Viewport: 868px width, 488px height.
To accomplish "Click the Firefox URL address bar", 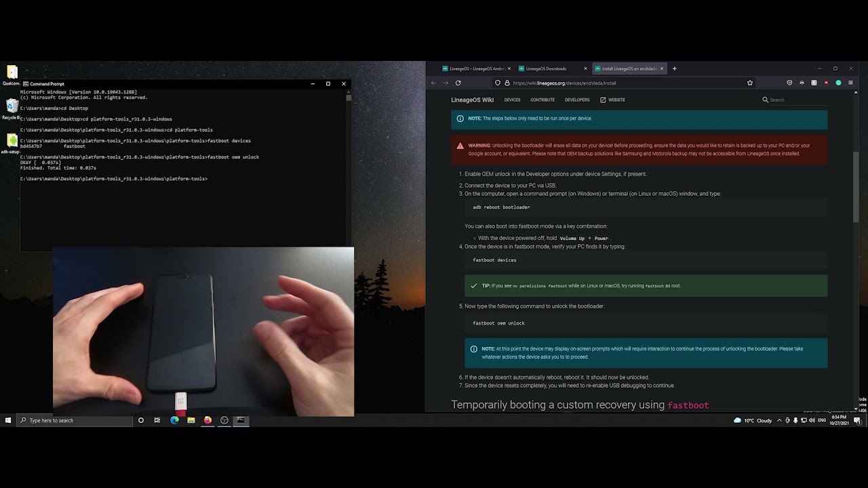I will coord(624,83).
